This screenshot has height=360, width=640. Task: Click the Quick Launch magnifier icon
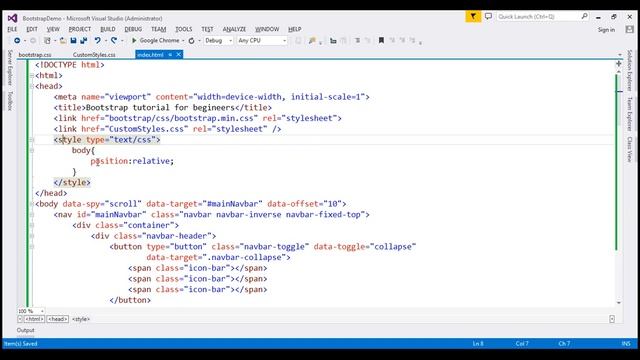[x=584, y=16]
